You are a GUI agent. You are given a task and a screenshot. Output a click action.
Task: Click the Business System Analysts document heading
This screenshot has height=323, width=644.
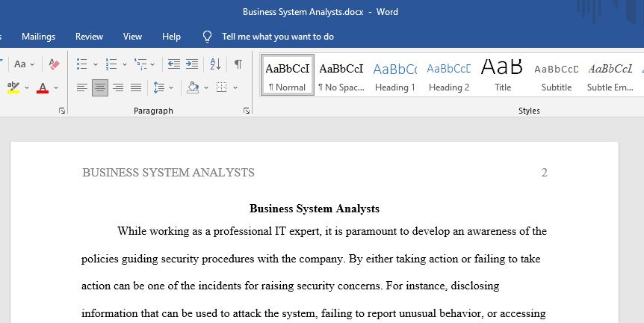(315, 209)
